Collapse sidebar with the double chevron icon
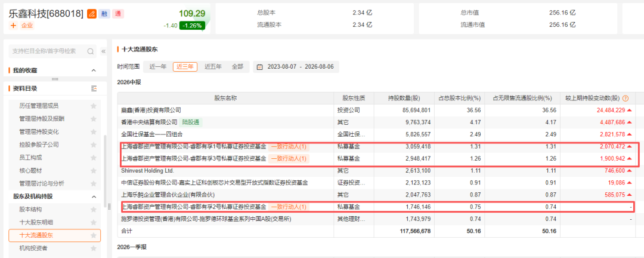 pos(103,51)
